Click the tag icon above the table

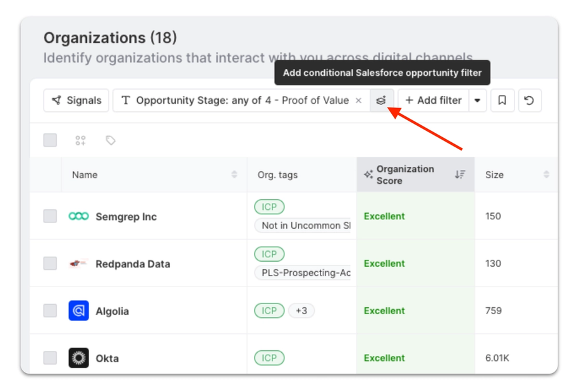(x=111, y=140)
